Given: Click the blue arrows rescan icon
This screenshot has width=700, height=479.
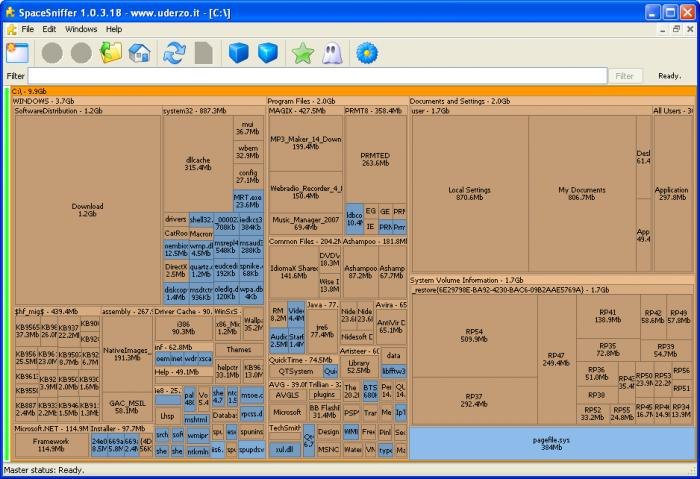Looking at the screenshot, I should pyautogui.click(x=175, y=52).
